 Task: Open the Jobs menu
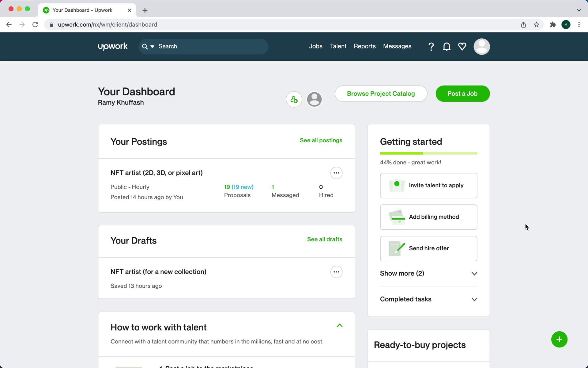tap(315, 46)
